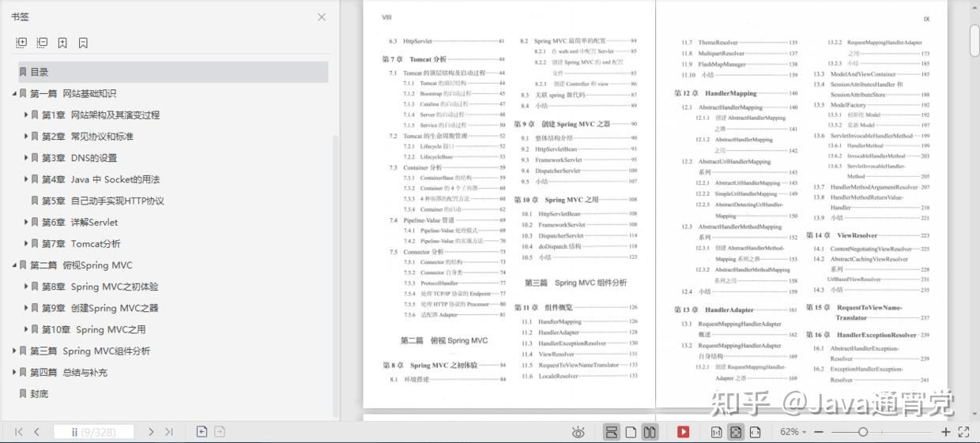
Task: Click the previous view back arrow icon
Action: point(202,432)
